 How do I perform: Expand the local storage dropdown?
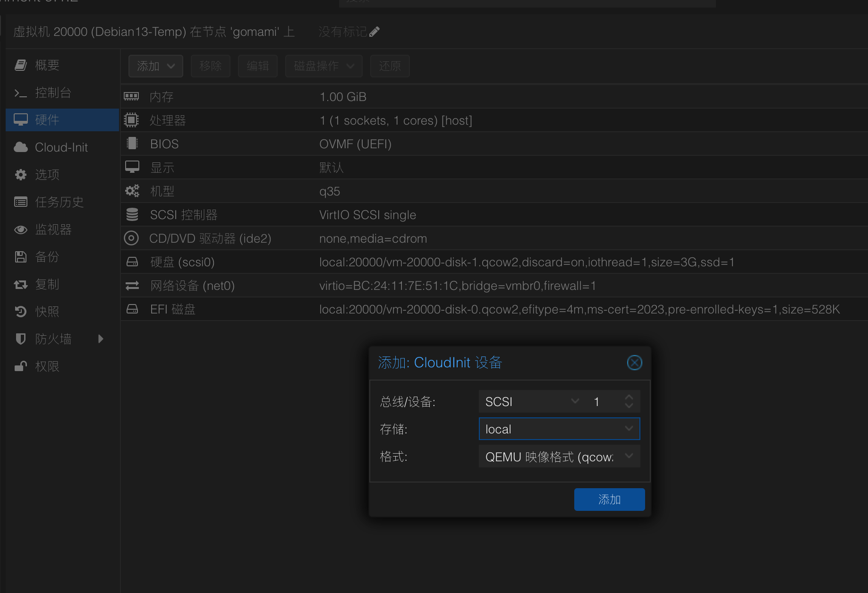[x=629, y=429]
